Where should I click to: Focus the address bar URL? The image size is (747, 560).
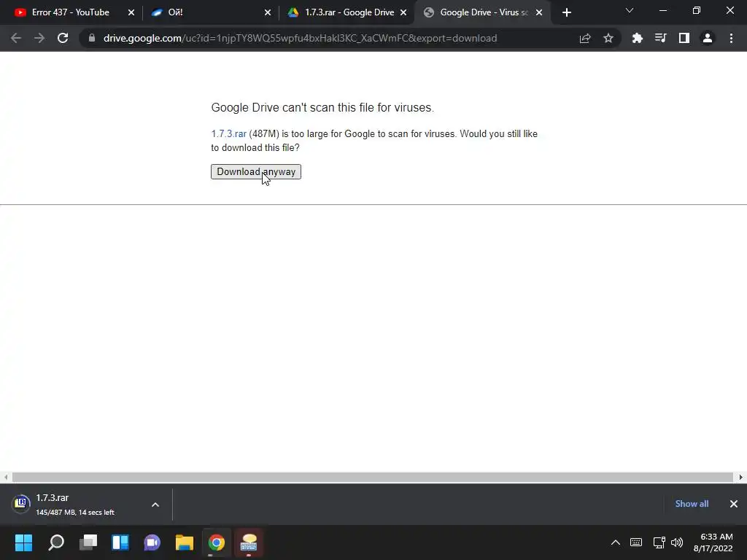(x=300, y=38)
